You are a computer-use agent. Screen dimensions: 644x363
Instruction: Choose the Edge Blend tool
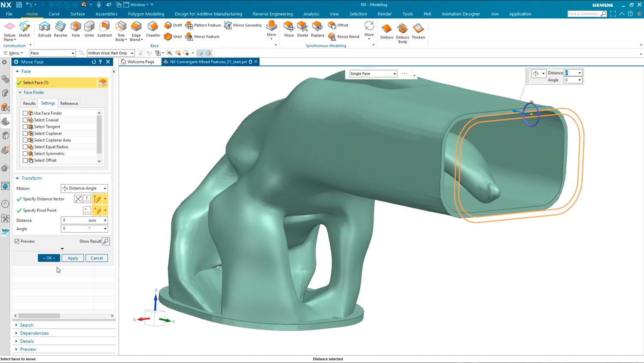coord(136,29)
